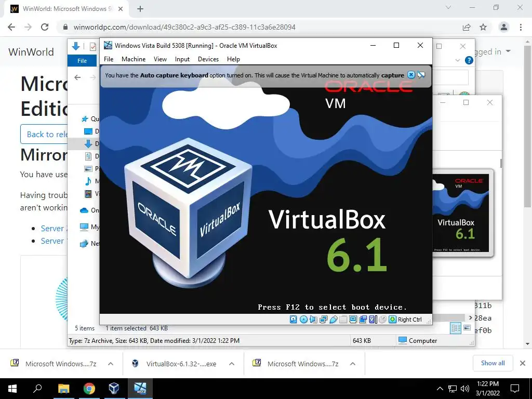Click the Chrome address bar URL
Image resolution: width=532 pixels, height=399 pixels.
(x=184, y=27)
